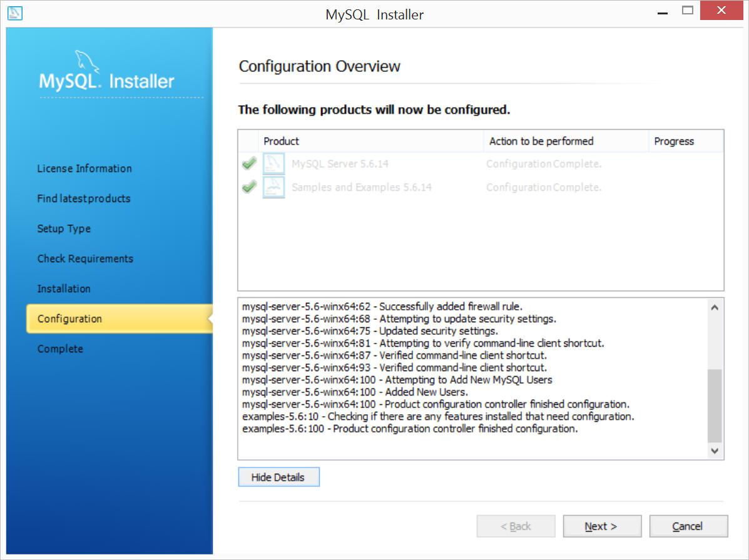Click the Product column header
This screenshot has width=749, height=560.
(370, 141)
